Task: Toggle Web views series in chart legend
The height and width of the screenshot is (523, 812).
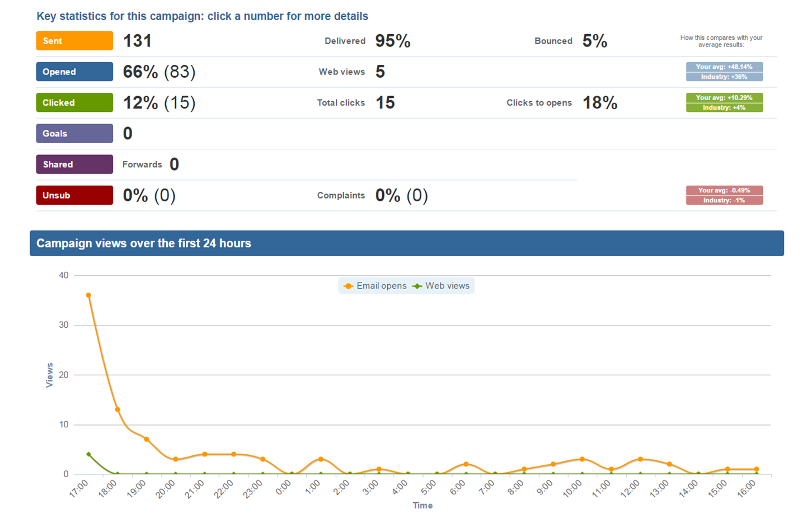Action: [442, 286]
